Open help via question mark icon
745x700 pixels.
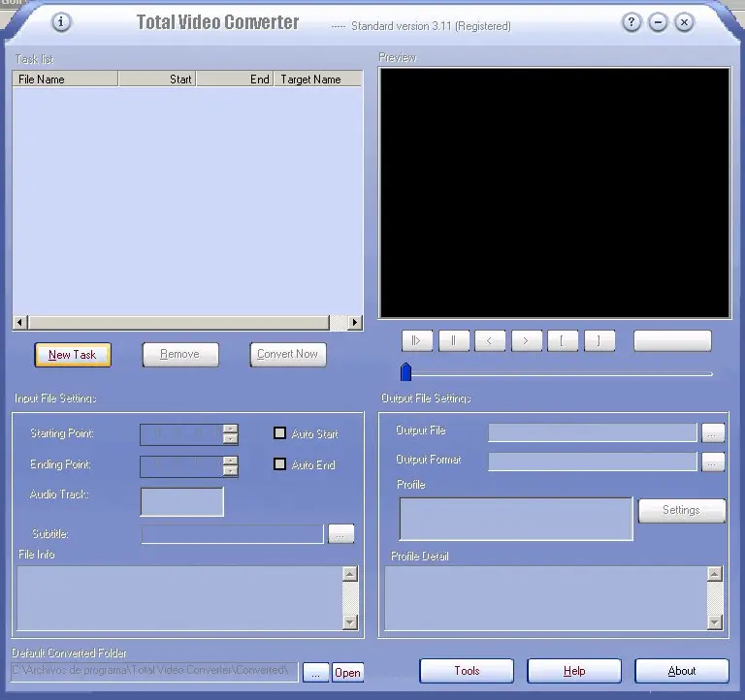click(x=631, y=22)
